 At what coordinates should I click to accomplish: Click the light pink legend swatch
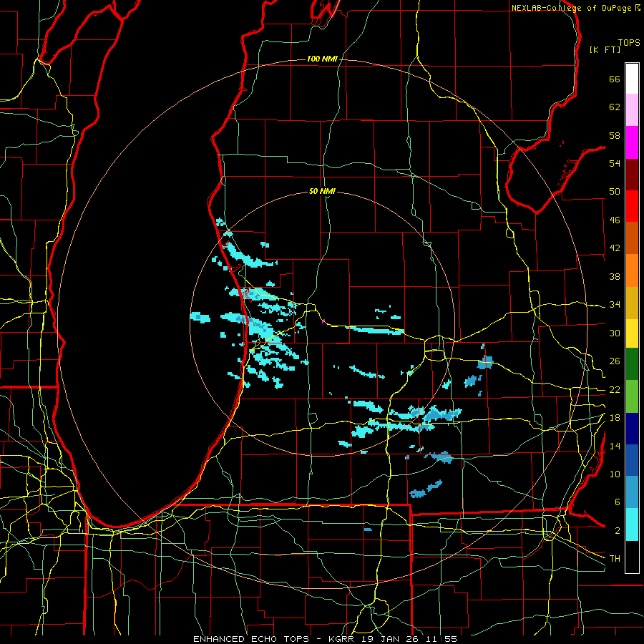click(632, 110)
